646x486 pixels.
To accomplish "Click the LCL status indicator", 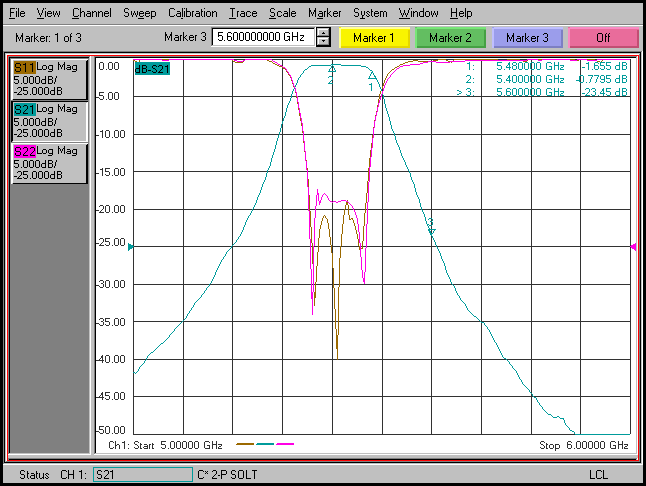I will tap(598, 474).
